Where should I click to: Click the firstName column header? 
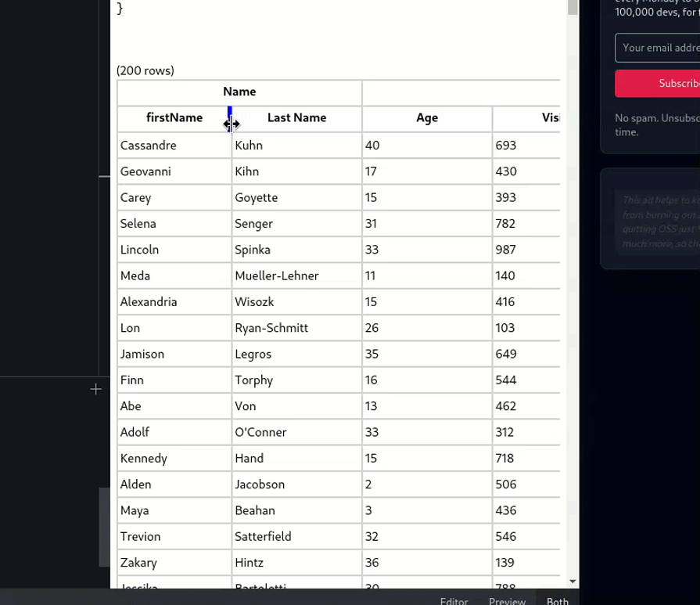[174, 118]
